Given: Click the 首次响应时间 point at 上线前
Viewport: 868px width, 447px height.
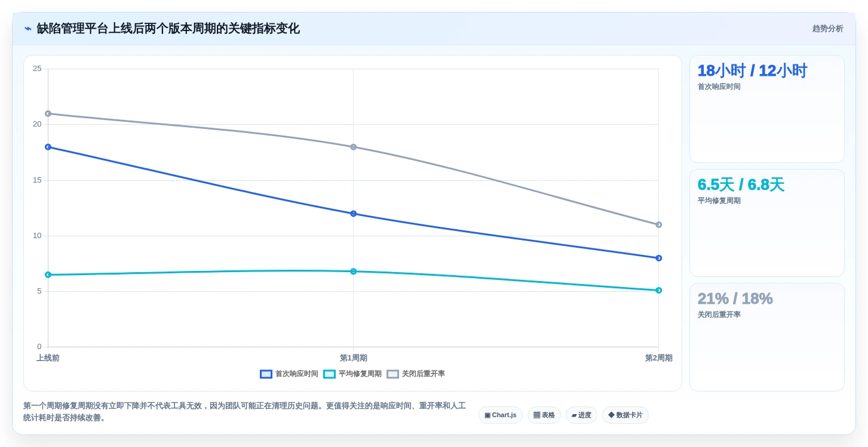Looking at the screenshot, I should click(48, 147).
